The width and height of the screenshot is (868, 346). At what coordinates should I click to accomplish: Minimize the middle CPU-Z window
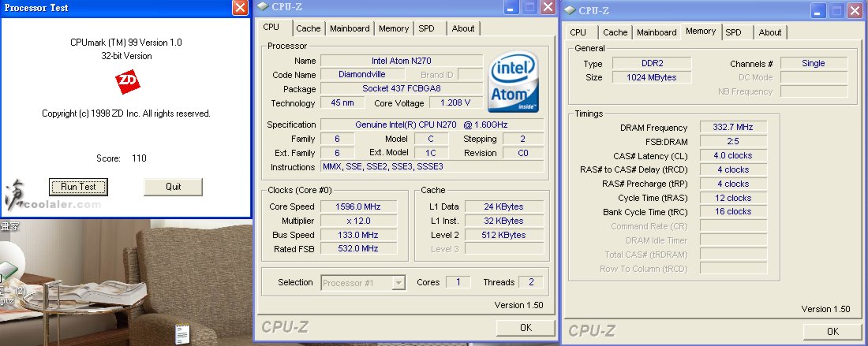(511, 8)
